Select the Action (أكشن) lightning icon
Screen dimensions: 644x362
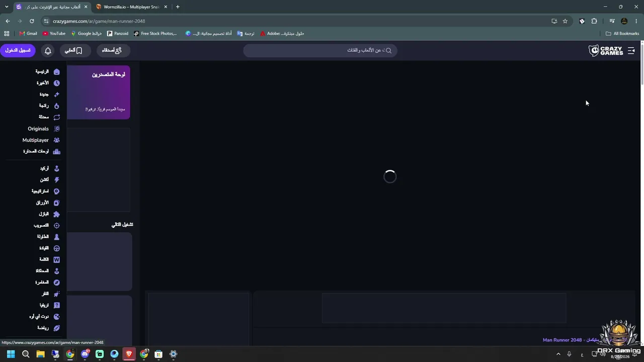click(56, 180)
